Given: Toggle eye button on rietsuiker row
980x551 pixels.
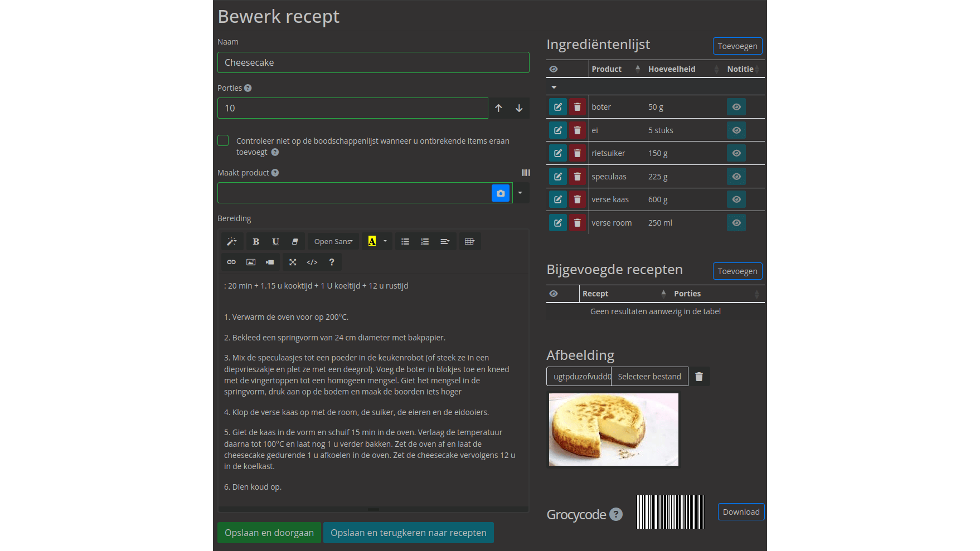Looking at the screenshot, I should point(736,153).
